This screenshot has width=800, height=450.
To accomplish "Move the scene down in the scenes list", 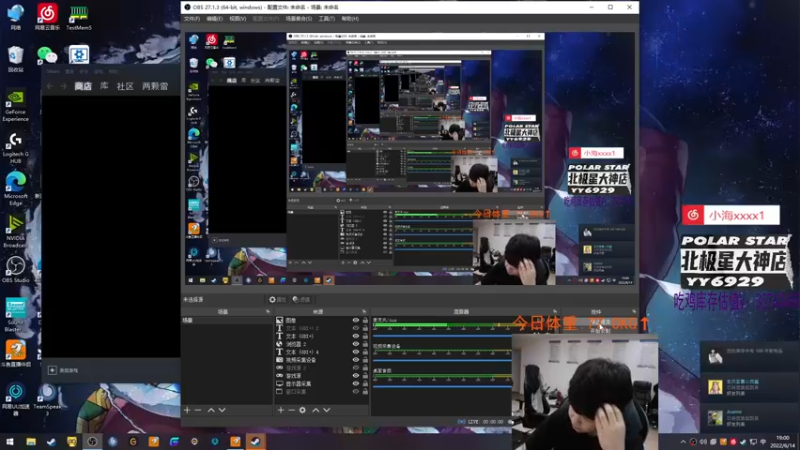I will (x=222, y=410).
